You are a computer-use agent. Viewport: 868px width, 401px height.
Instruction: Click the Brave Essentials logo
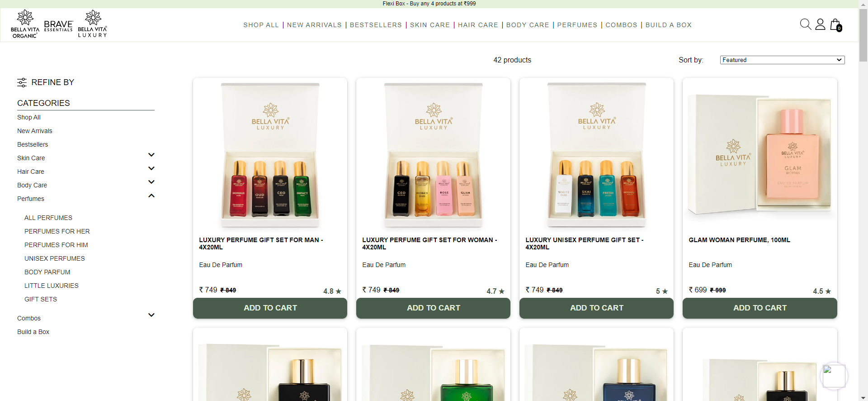click(58, 26)
